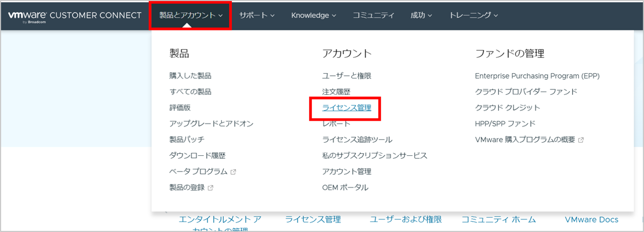Open クラウド クレジット
The width and height of the screenshot is (644, 232).
point(508,108)
